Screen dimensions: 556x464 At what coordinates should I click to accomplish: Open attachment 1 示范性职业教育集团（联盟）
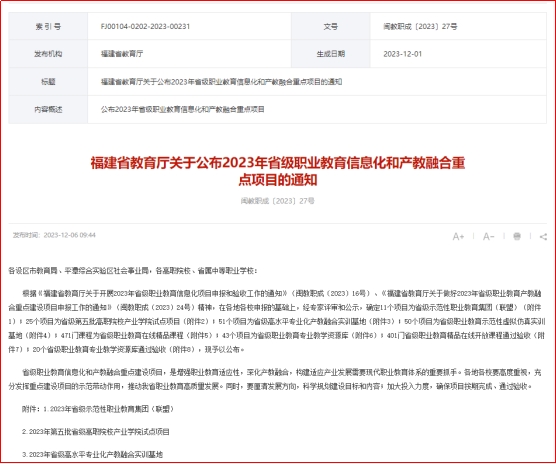(109, 409)
